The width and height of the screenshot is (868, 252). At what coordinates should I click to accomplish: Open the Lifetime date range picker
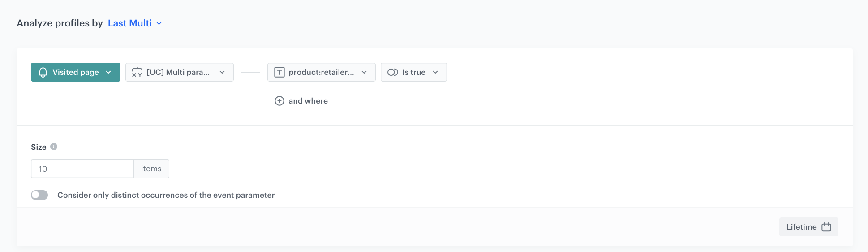(801, 227)
